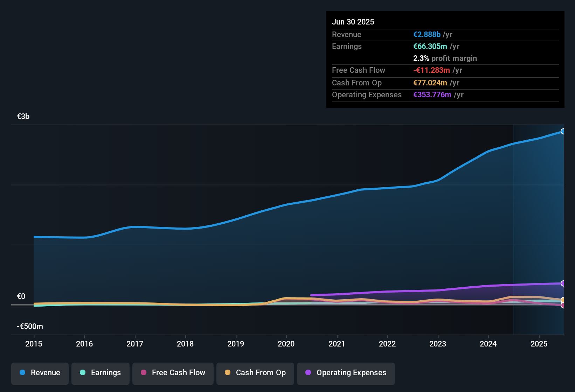Open the Cash From Op legend item
575x392 pixels.
point(255,373)
